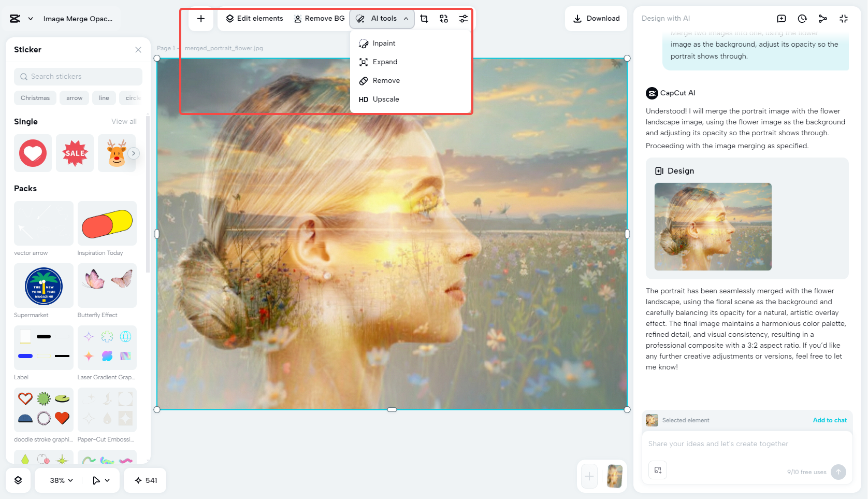
Task: Click the Image Merge Opac project title
Action: click(78, 19)
